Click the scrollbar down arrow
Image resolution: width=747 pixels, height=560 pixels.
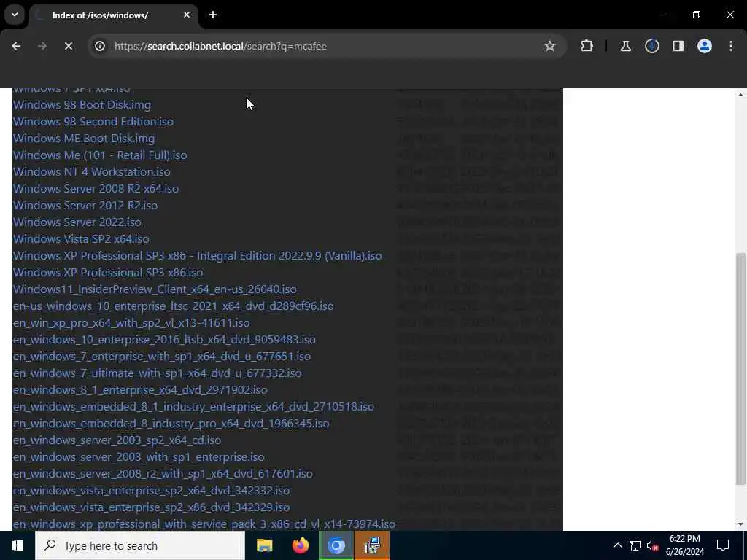[x=740, y=524]
